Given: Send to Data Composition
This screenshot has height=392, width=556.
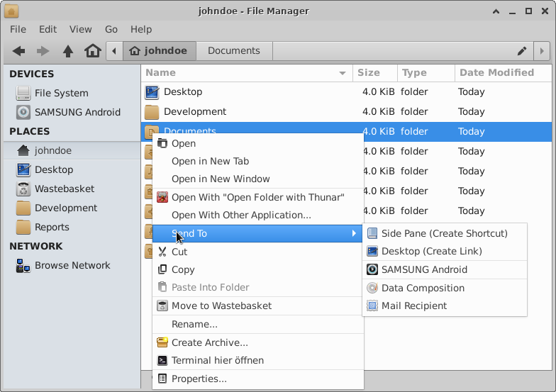Looking at the screenshot, I should [x=445, y=288].
